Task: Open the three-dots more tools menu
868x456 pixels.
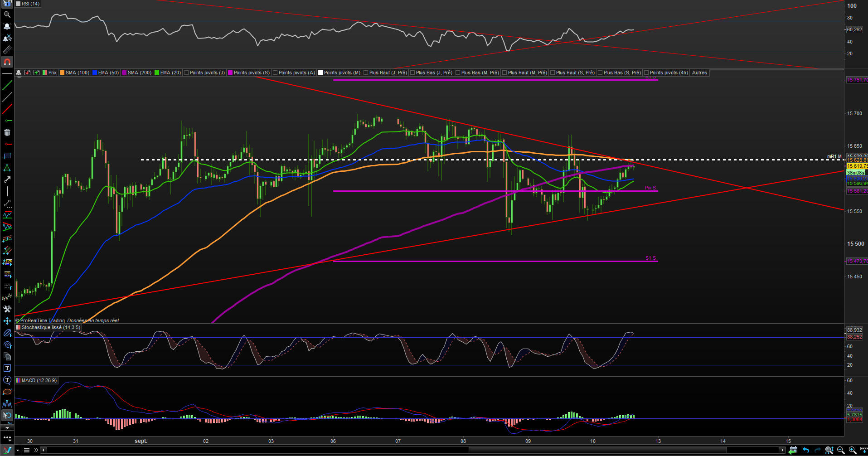Action: 7,438
